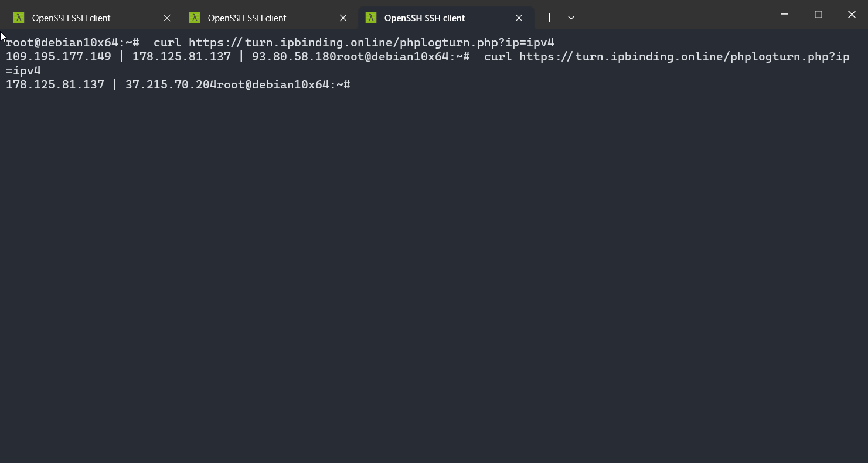The image size is (868, 463).
Task: Open a new terminal tab with plus
Action: (549, 18)
